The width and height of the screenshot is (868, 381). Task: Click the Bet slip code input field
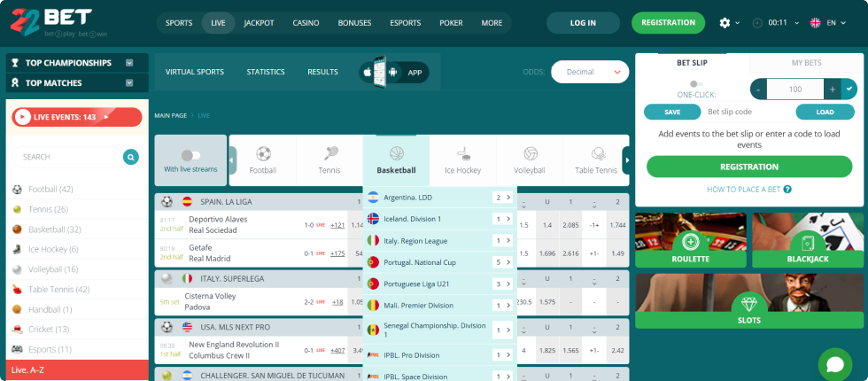point(748,112)
